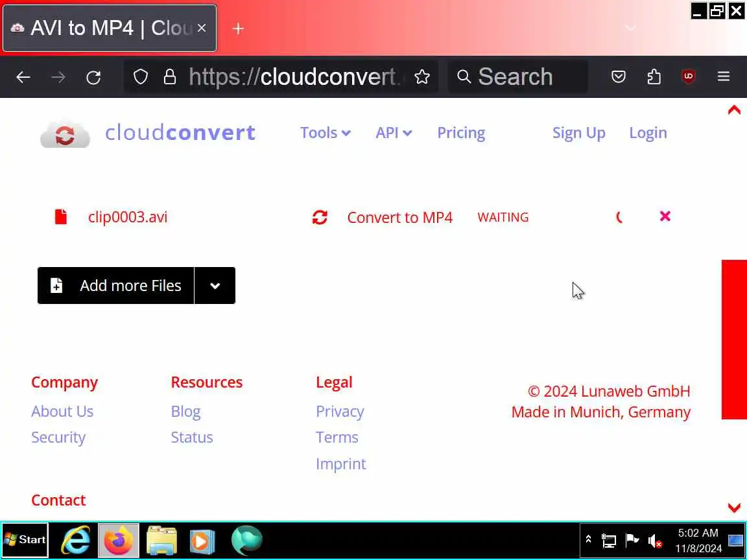Click the loading spinner indicator

619,218
